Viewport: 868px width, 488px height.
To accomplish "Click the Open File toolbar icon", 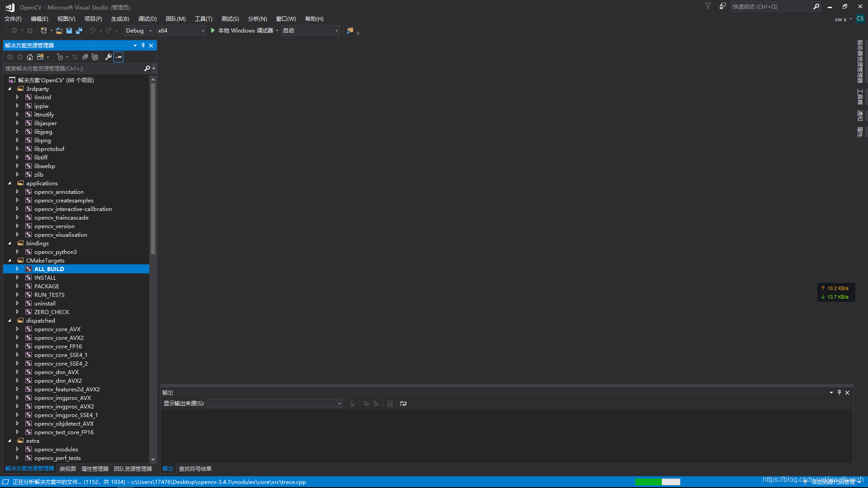I will point(59,31).
